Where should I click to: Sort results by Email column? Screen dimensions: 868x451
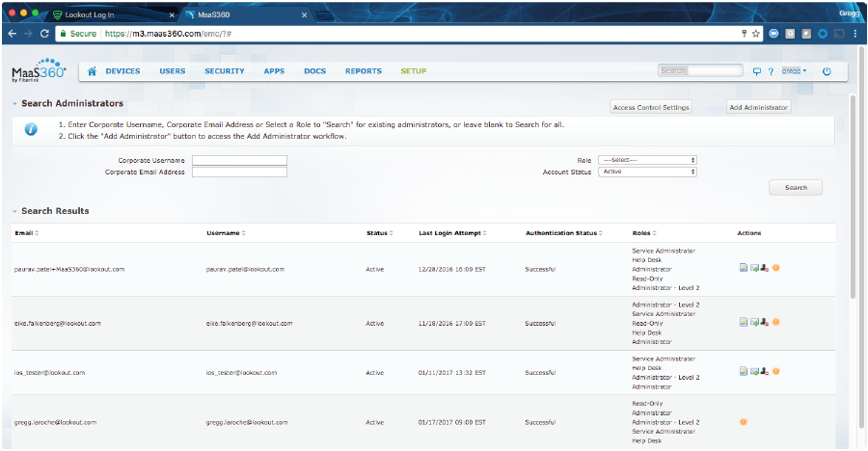[x=27, y=233]
